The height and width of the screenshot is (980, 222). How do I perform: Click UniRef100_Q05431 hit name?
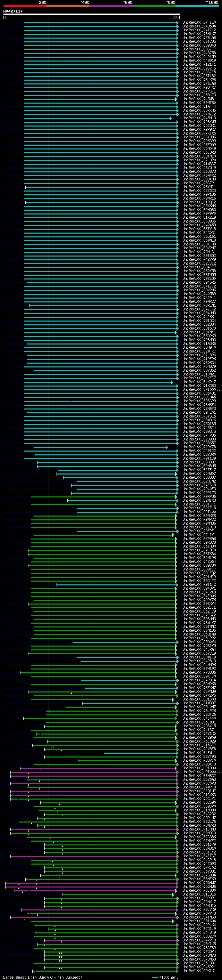[199, 394]
